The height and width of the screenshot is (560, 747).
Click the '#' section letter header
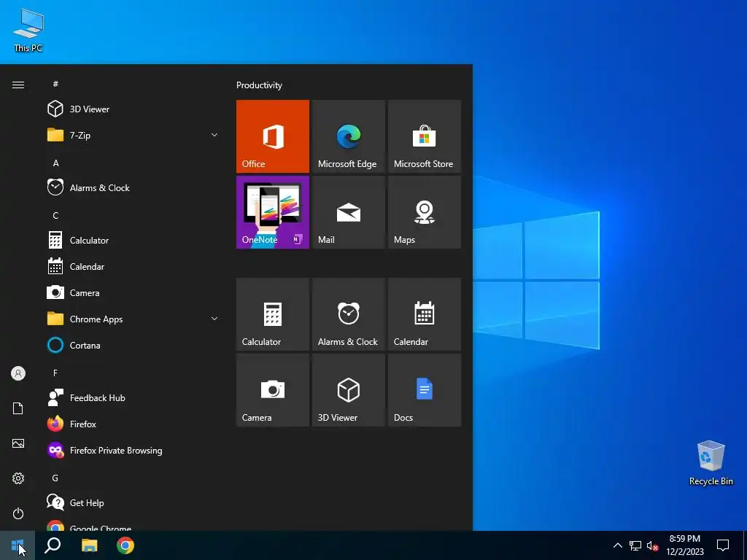[x=55, y=84]
